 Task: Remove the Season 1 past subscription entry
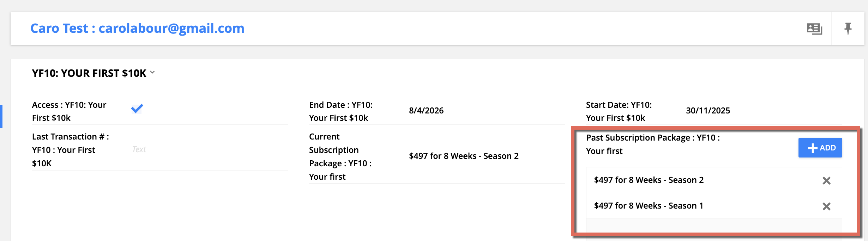coord(826,206)
